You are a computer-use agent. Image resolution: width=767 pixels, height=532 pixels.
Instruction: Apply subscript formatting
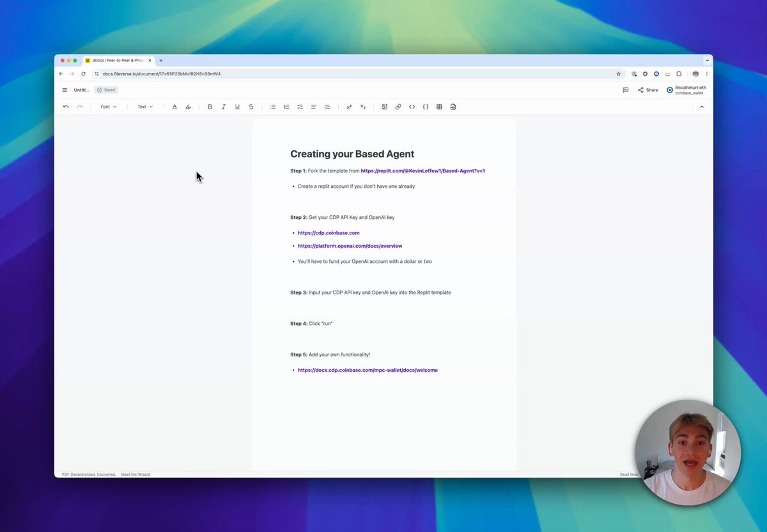coord(363,107)
